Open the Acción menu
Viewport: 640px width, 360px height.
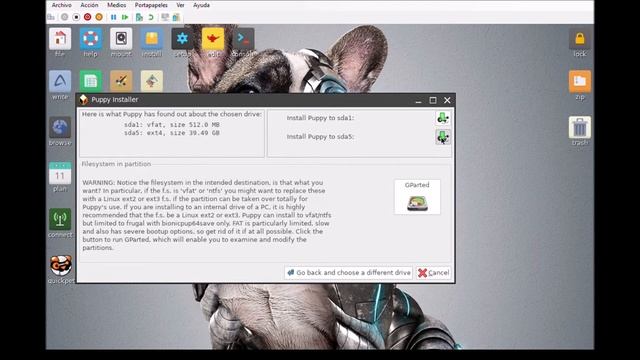pyautogui.click(x=89, y=5)
